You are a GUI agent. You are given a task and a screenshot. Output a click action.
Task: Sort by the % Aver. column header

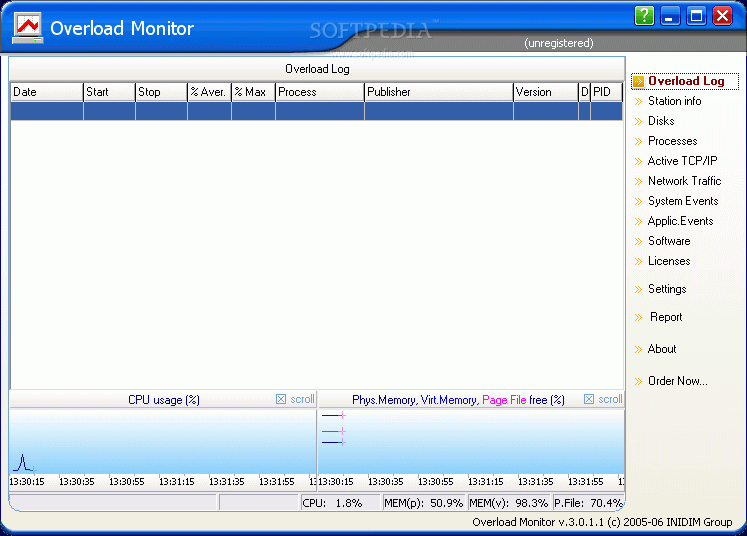click(210, 92)
